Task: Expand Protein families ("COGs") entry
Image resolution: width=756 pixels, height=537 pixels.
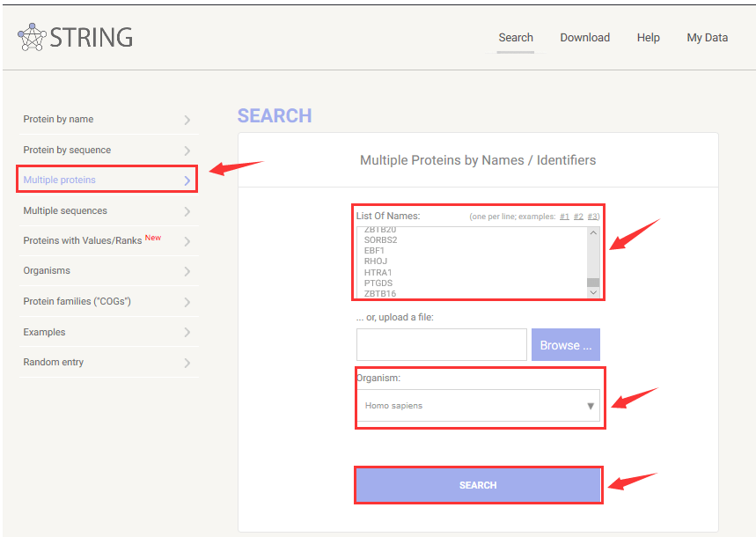Action: 77,302
